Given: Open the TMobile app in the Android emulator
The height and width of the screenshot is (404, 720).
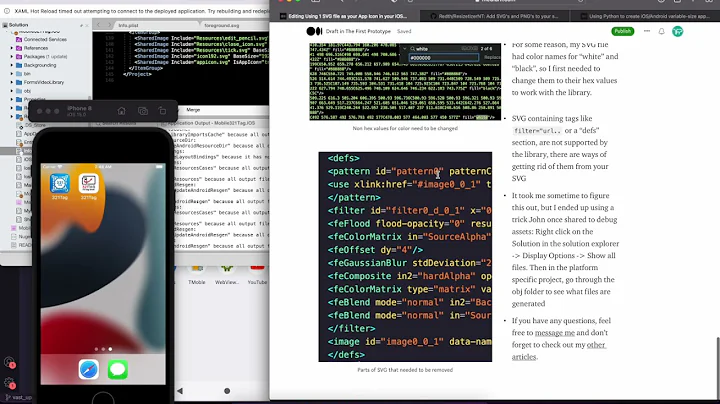Looking at the screenshot, I should [x=197, y=275].
